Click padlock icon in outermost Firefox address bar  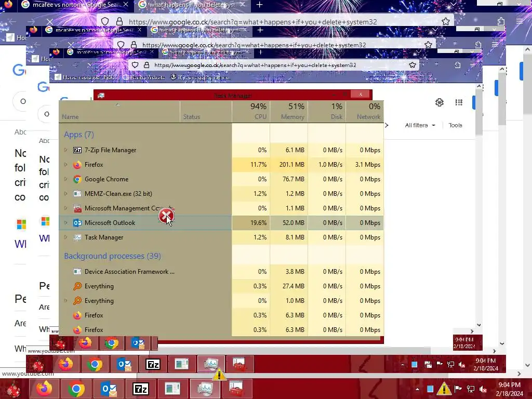(x=119, y=22)
